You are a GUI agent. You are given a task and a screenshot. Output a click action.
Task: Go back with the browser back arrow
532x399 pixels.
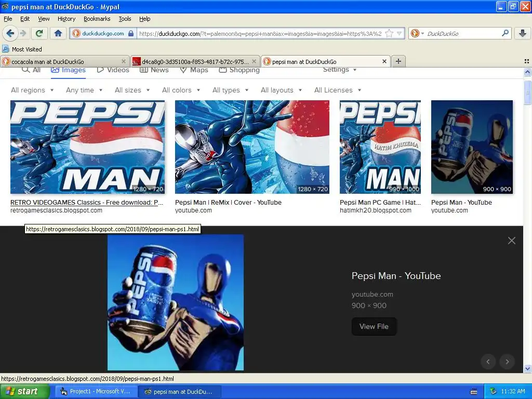coord(10,33)
